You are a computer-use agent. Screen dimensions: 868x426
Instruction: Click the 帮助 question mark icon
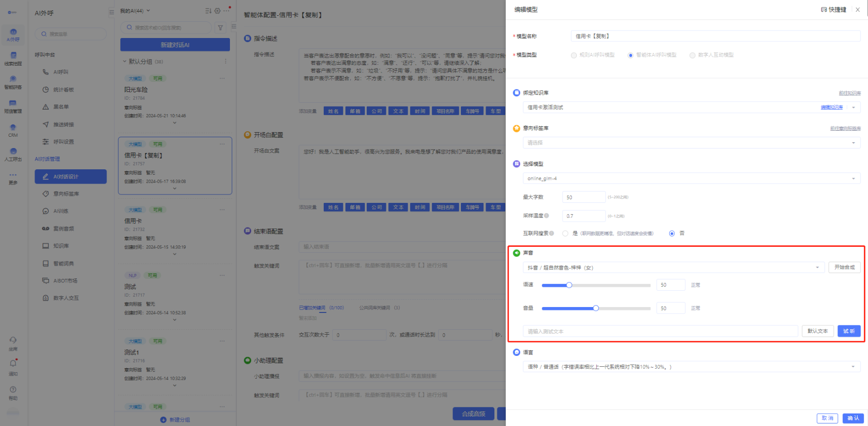[x=13, y=390]
